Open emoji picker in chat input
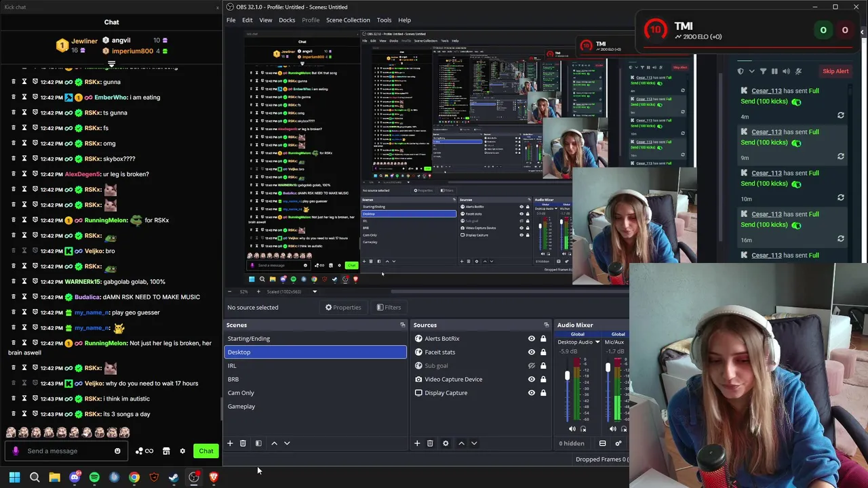 point(117,451)
